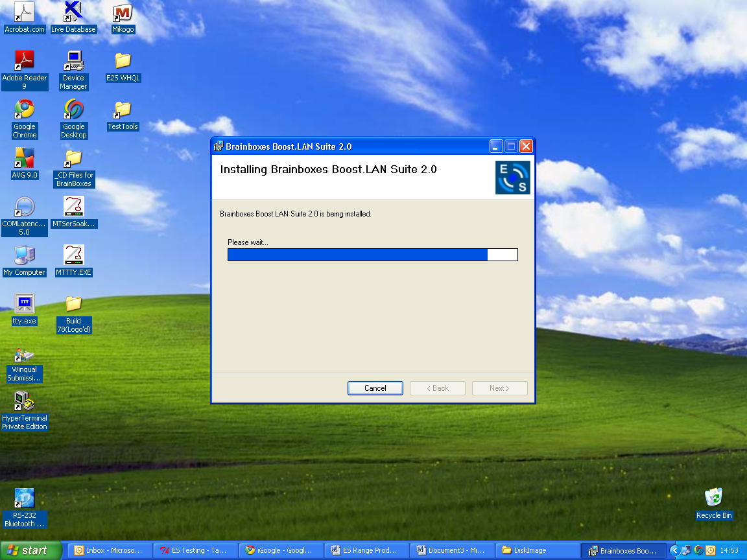747x560 pixels.
Task: Launch the tty.exe terminal utility
Action: (x=24, y=303)
